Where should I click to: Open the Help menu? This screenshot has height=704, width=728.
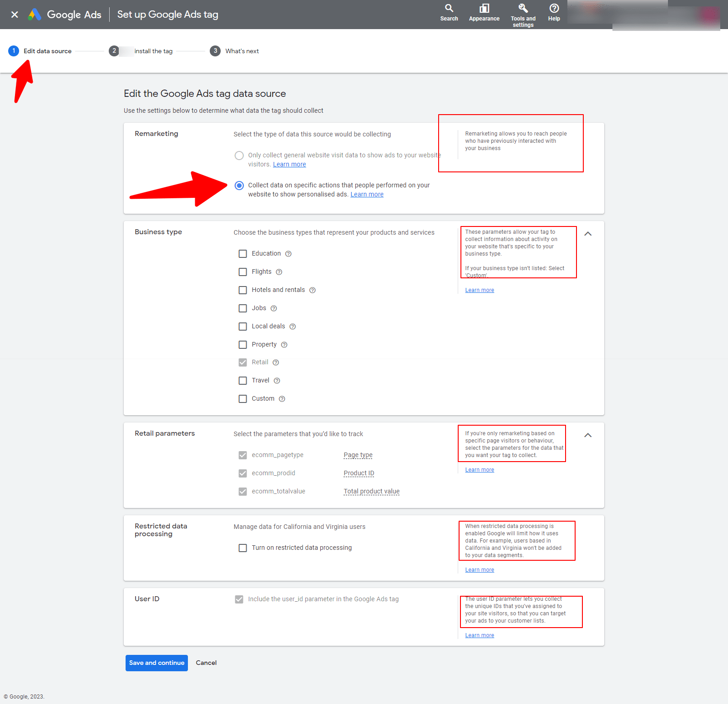[554, 12]
